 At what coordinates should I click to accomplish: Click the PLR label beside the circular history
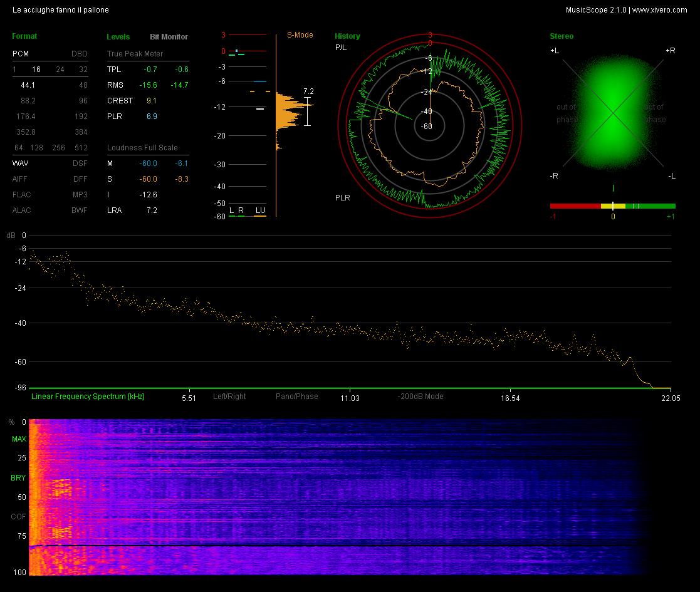(x=342, y=197)
